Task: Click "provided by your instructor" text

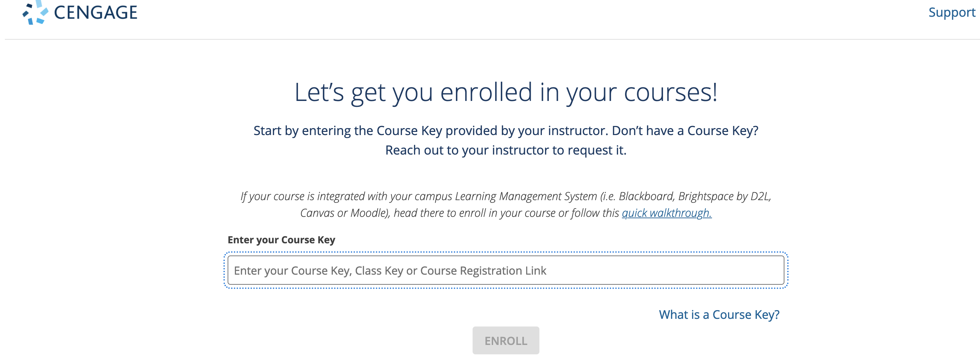Action: click(x=527, y=131)
